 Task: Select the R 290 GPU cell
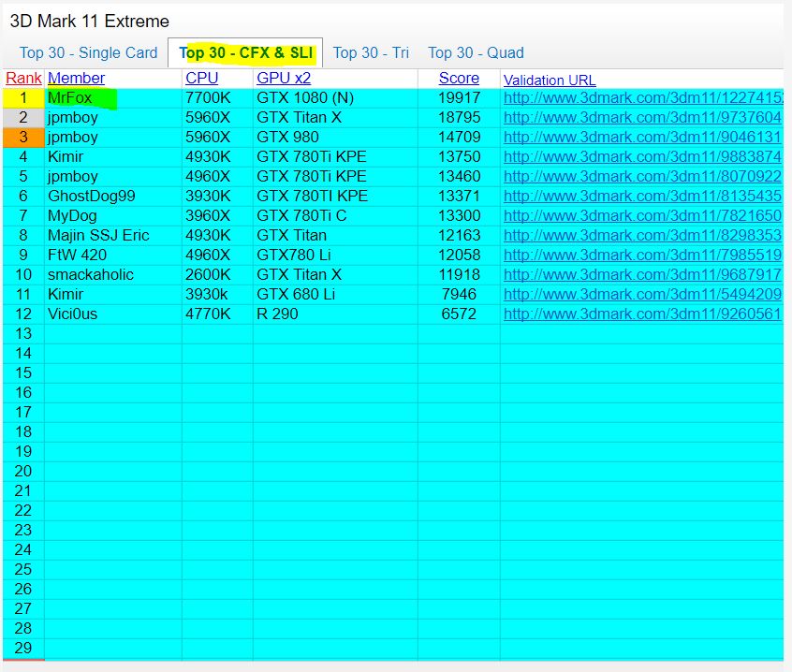[335, 314]
